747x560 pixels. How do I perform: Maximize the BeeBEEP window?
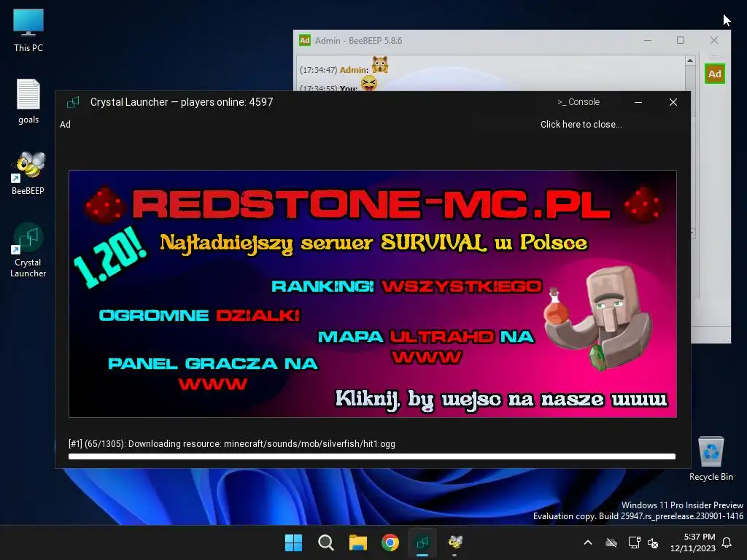(681, 41)
